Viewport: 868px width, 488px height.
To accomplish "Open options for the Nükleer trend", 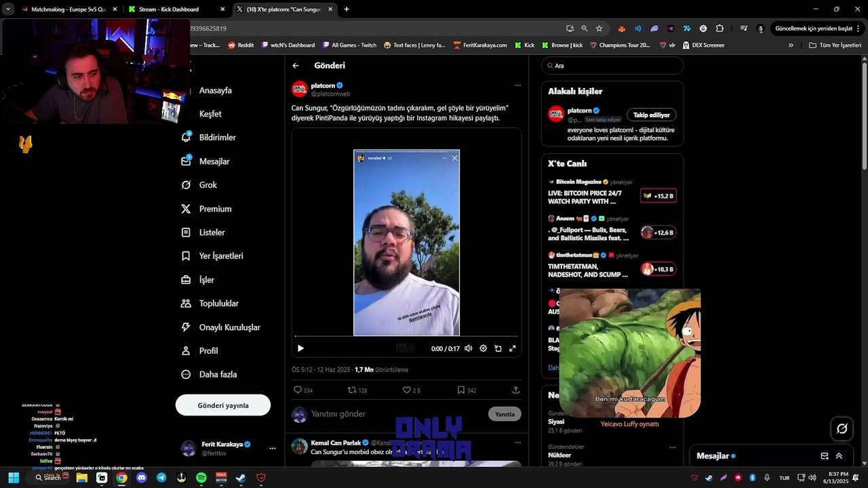I will [x=673, y=447].
